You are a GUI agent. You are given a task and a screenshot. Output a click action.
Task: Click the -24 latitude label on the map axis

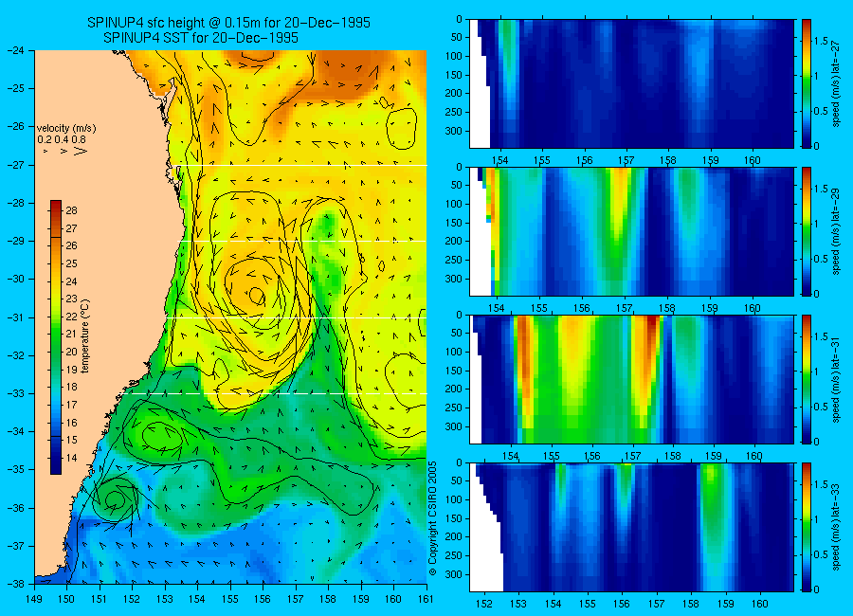[17, 50]
